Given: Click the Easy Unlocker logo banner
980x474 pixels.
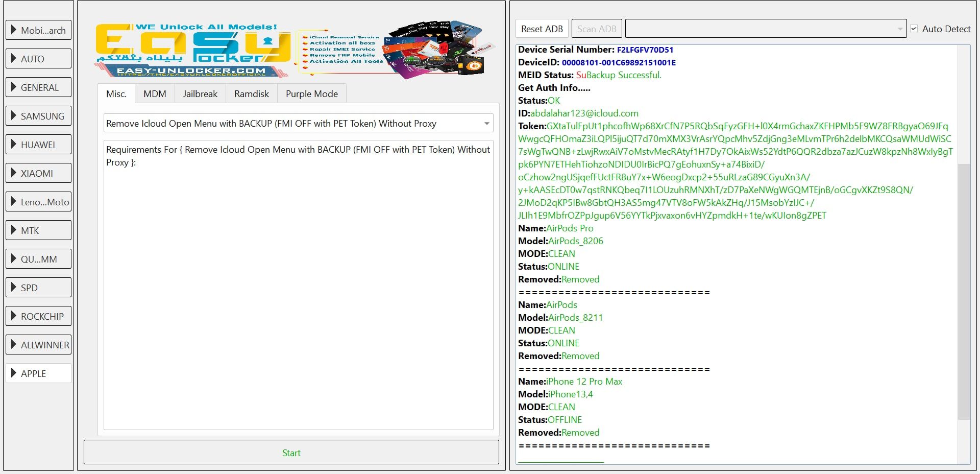Looking at the screenshot, I should click(193, 50).
